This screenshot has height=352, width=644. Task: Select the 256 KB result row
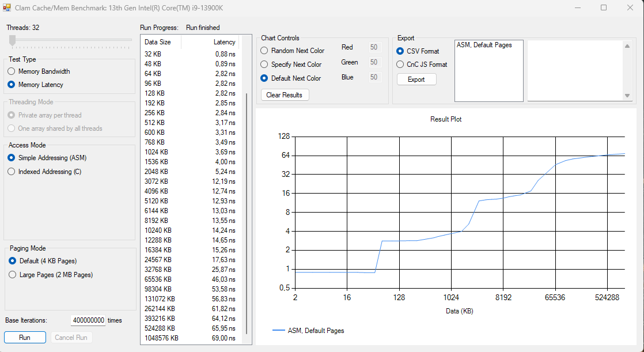(x=190, y=112)
